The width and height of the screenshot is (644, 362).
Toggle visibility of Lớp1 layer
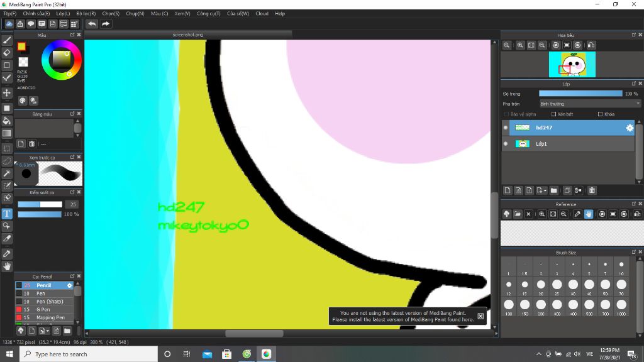coord(506,144)
